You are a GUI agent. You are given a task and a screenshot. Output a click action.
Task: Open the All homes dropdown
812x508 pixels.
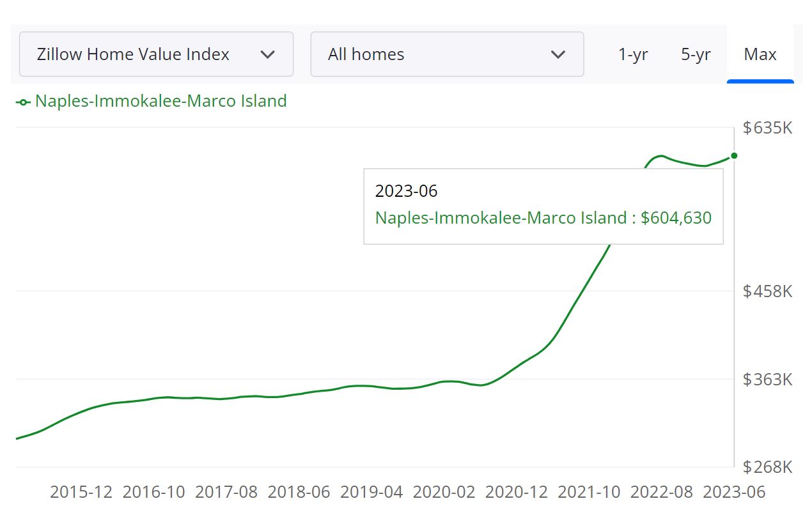point(447,54)
